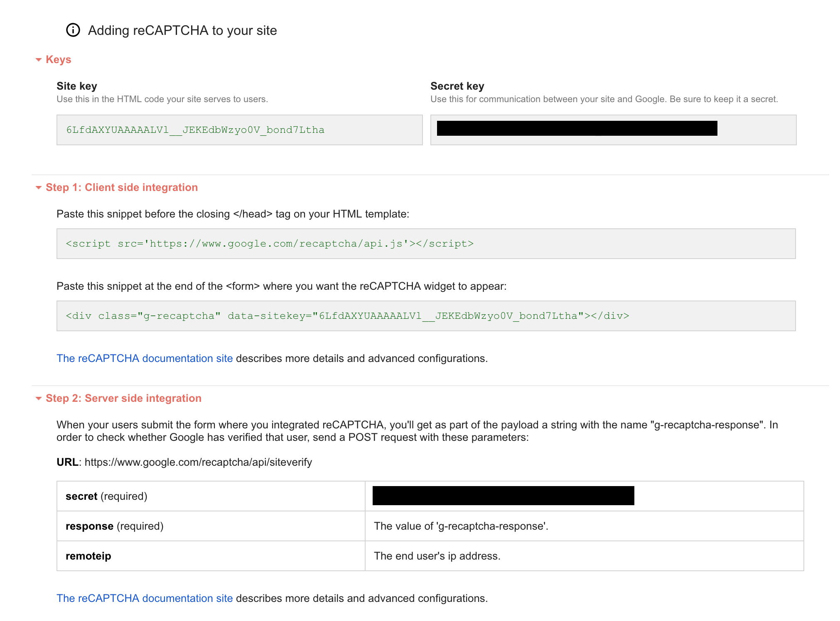Click the api.js script snippet box
840x621 pixels.
click(426, 244)
